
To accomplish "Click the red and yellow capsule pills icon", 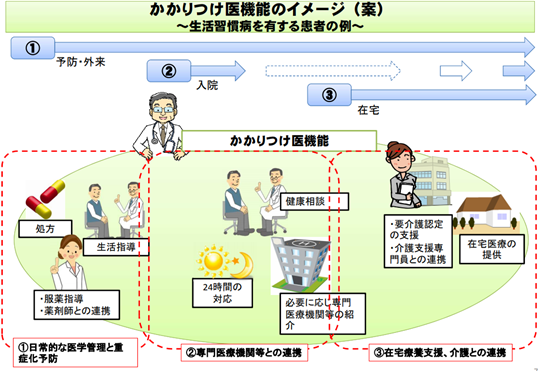I will [x=45, y=199].
